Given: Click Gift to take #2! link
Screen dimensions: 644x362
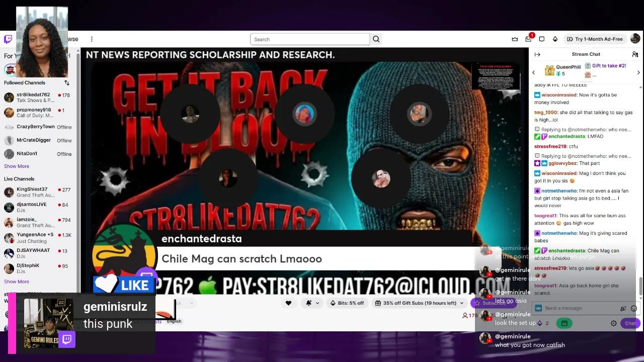Looking at the screenshot, I should click(x=609, y=66).
